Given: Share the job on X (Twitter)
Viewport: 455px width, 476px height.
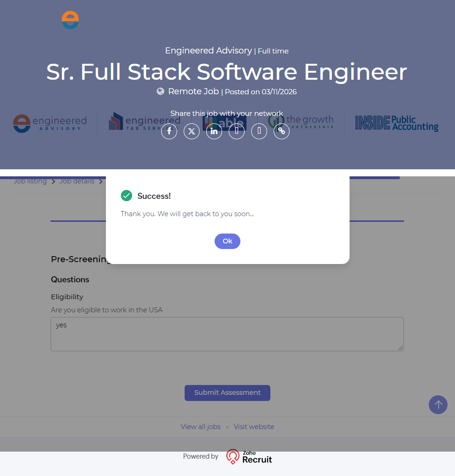Looking at the screenshot, I should coord(192,131).
